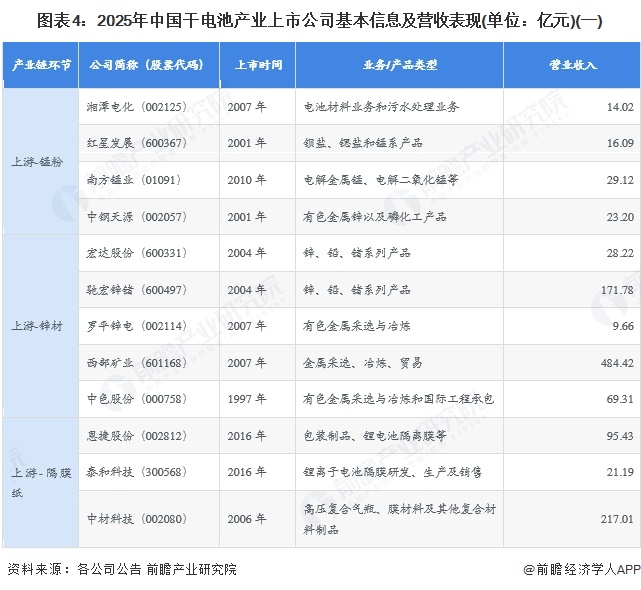This screenshot has height=590, width=641.
Task: Select the 业务/产品类型 column header
Action: point(399,65)
